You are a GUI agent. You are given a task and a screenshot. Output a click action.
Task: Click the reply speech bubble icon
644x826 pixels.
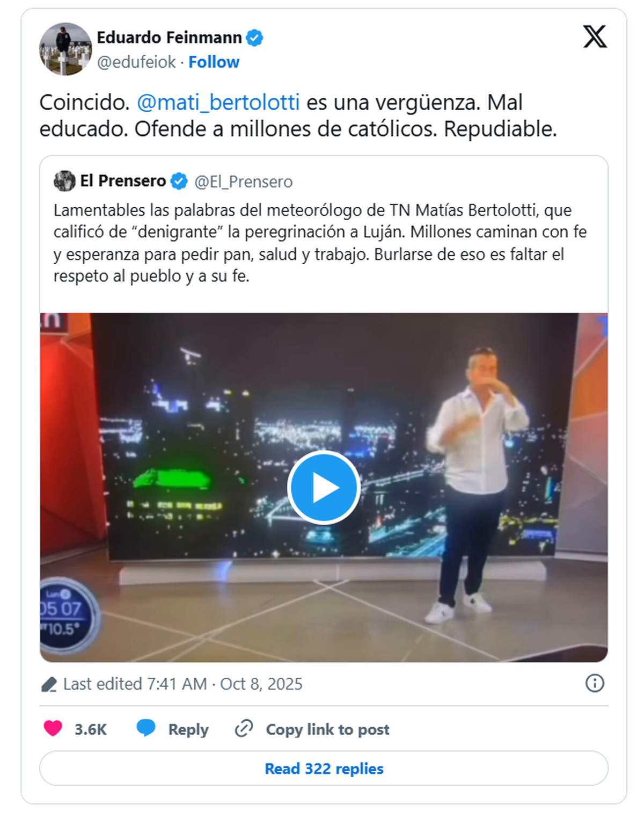[x=146, y=728]
